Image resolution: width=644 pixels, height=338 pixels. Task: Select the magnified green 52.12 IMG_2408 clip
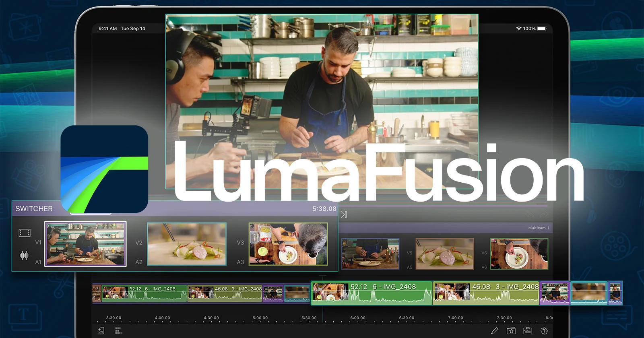point(372,293)
